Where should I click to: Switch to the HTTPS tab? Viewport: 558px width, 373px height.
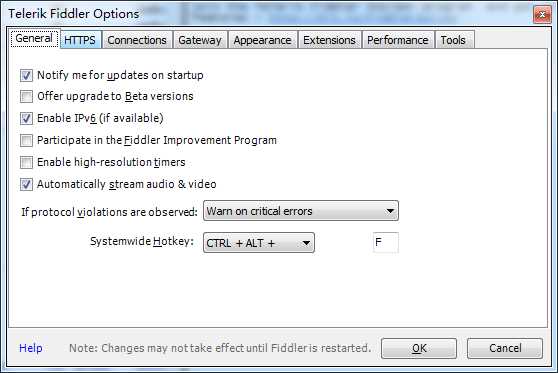(x=80, y=40)
